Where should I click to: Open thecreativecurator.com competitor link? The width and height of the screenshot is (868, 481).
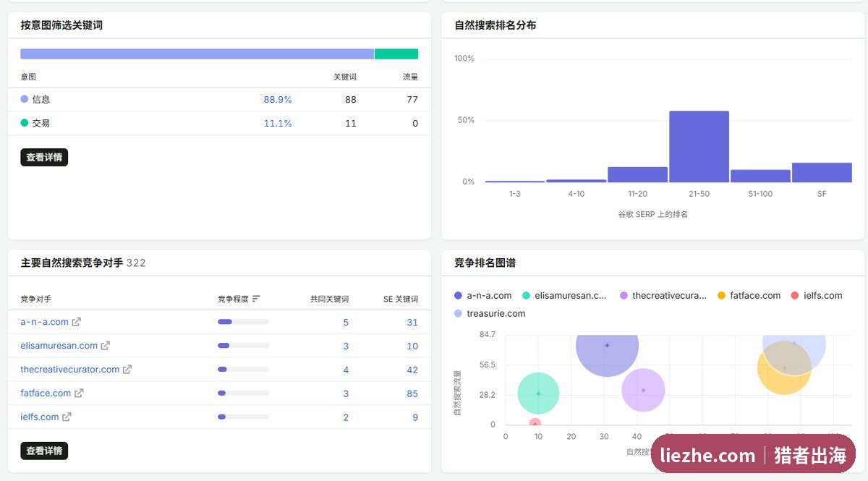coord(69,370)
